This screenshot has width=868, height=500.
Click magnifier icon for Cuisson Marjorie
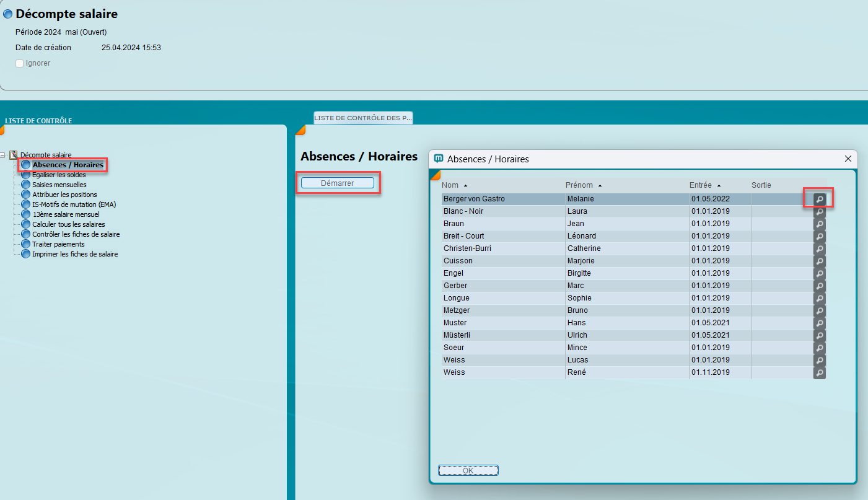click(819, 261)
